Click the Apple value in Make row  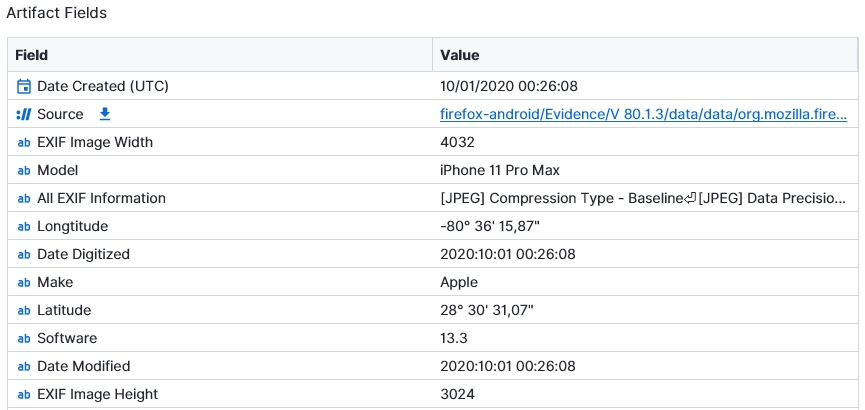459,282
